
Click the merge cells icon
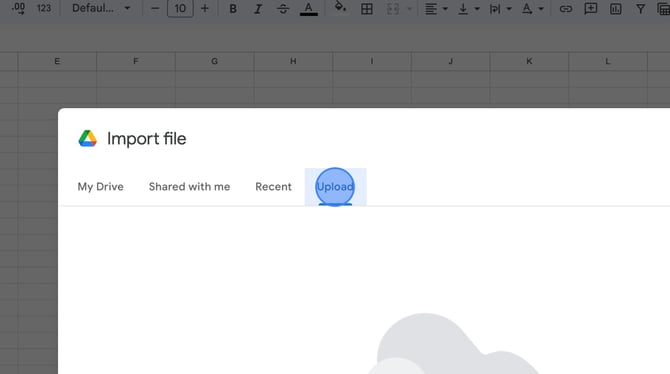pyautogui.click(x=393, y=9)
